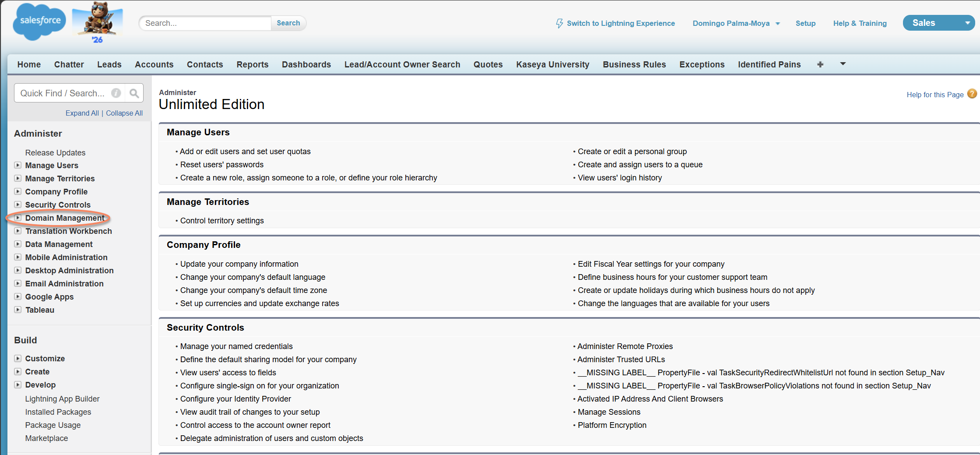The height and width of the screenshot is (455, 980).
Task: Expand the Manage Territories tree node
Action: [x=18, y=178]
